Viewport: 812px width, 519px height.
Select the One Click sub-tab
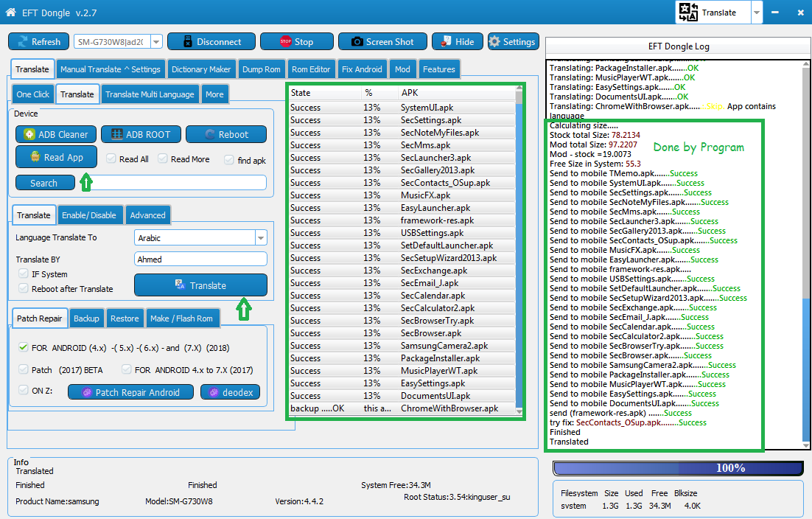coord(32,94)
